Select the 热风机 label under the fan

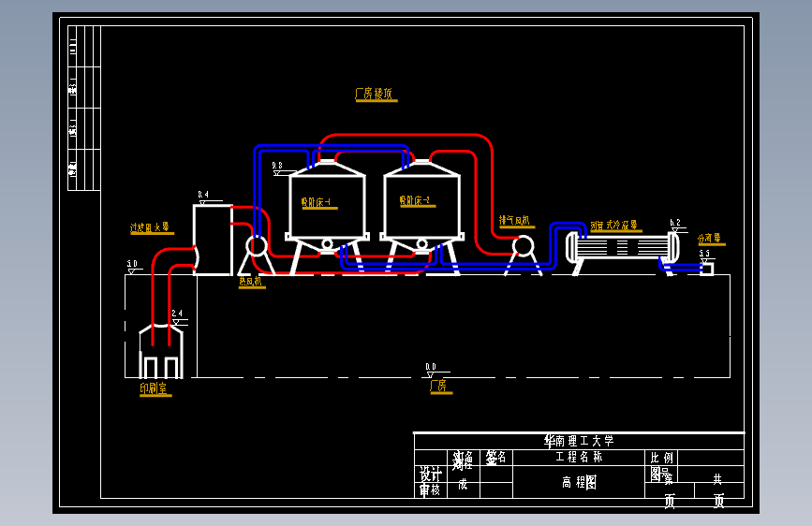pos(251,281)
